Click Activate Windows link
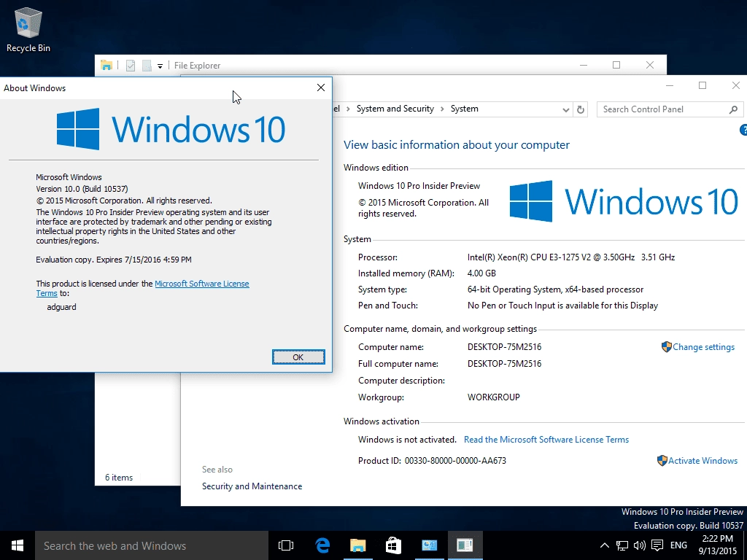747x560 pixels. coord(703,461)
